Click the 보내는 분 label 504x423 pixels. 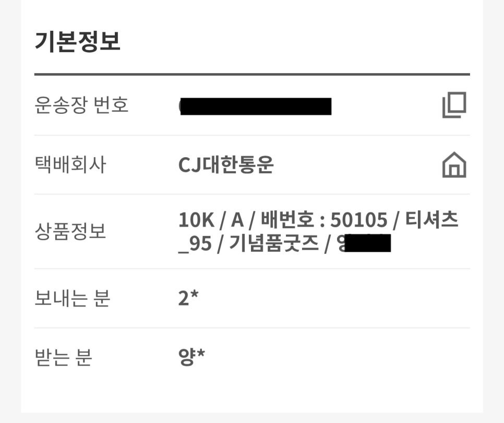click(x=73, y=298)
